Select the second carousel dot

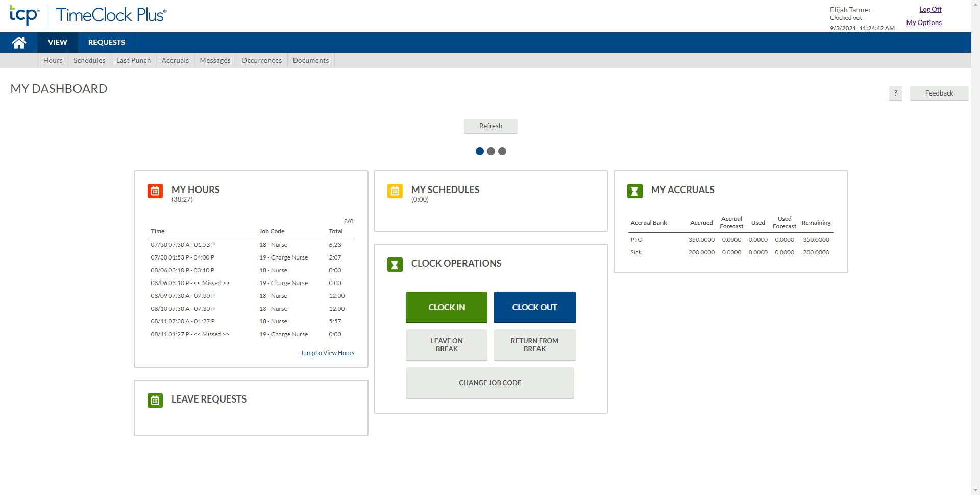491,151
